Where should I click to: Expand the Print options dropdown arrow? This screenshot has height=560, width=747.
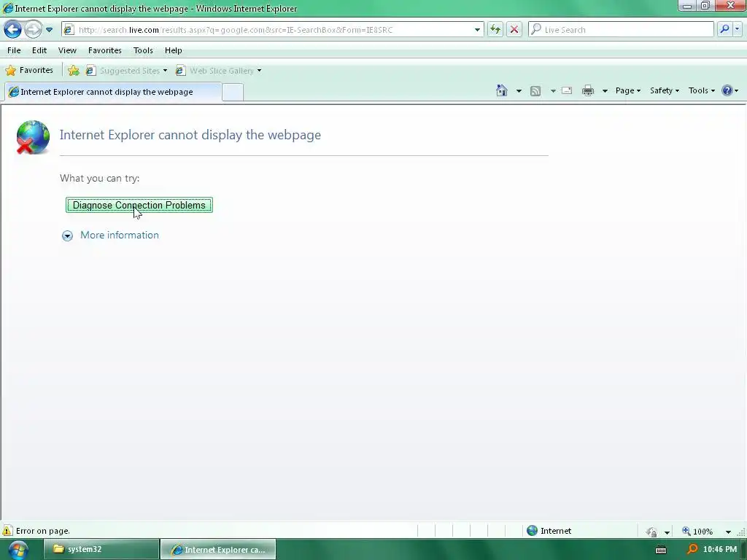tap(605, 90)
